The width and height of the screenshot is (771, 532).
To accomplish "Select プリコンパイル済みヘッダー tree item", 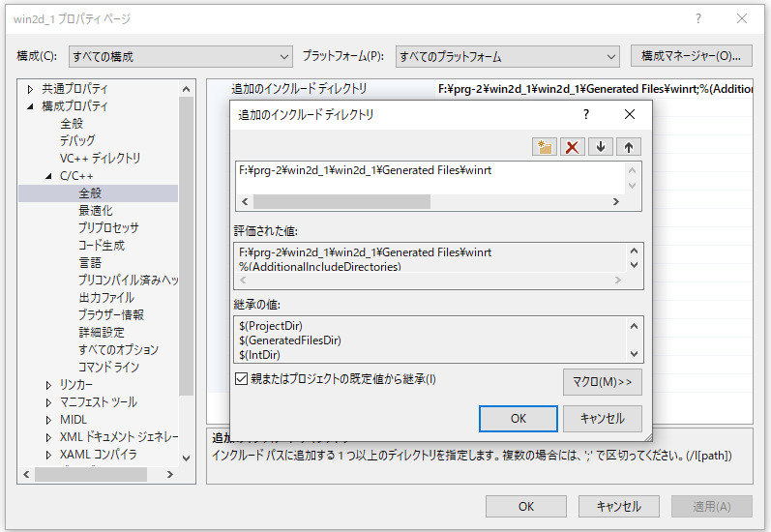I will 128,281.
